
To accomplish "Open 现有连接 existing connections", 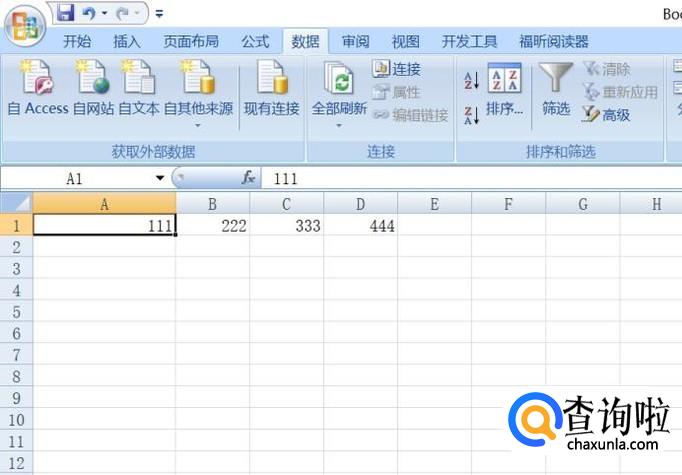I will [271, 89].
